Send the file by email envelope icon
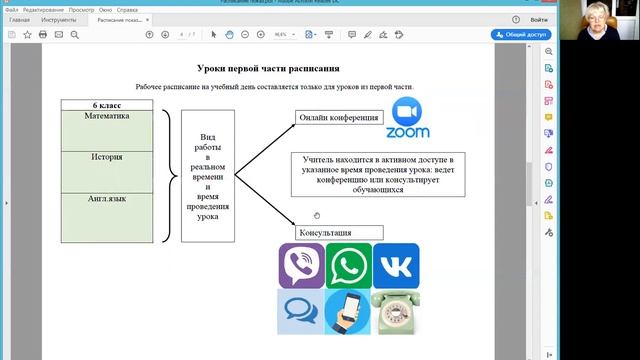This screenshot has height=360, width=640. [59, 35]
